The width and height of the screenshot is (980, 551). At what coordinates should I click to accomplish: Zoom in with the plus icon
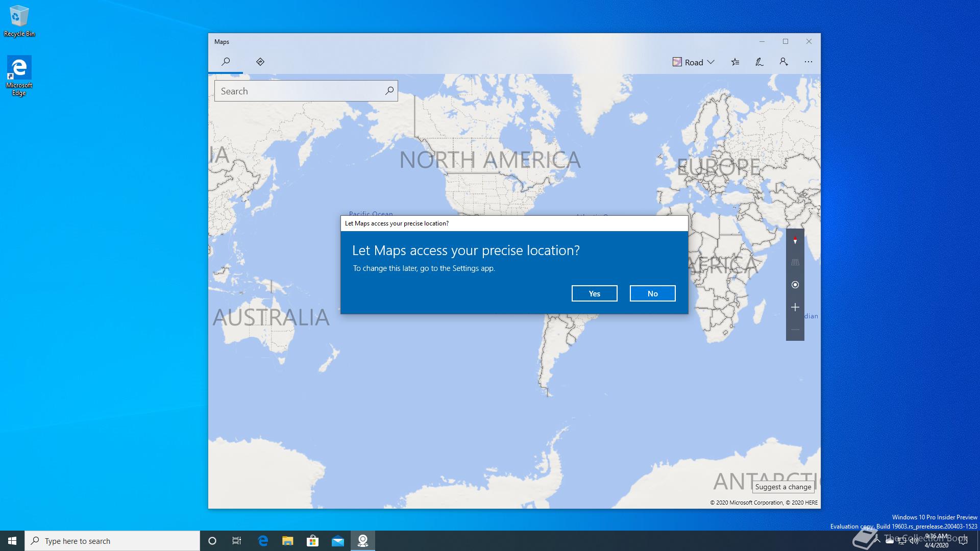[795, 307]
